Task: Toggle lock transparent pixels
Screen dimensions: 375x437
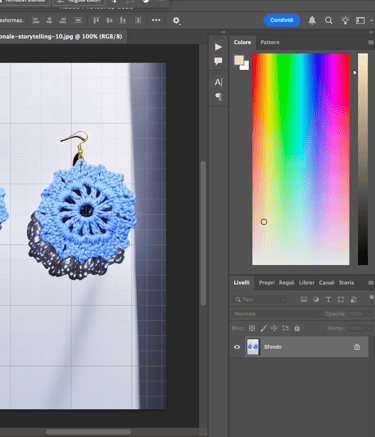Action: click(x=252, y=328)
